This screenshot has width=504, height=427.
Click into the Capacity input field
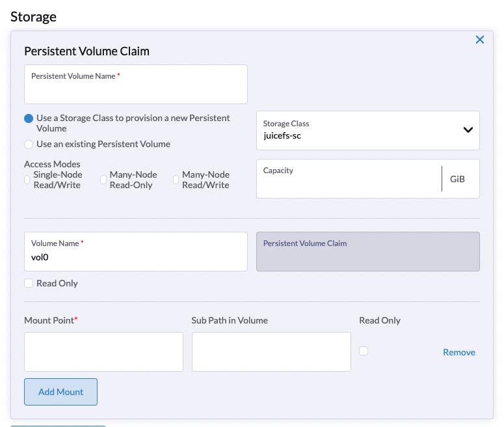click(x=348, y=183)
